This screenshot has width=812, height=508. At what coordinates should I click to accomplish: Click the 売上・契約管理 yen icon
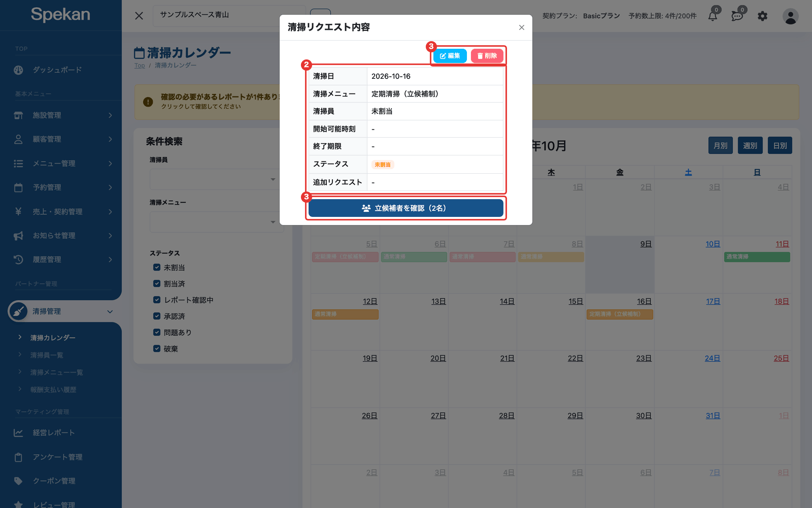(x=18, y=211)
